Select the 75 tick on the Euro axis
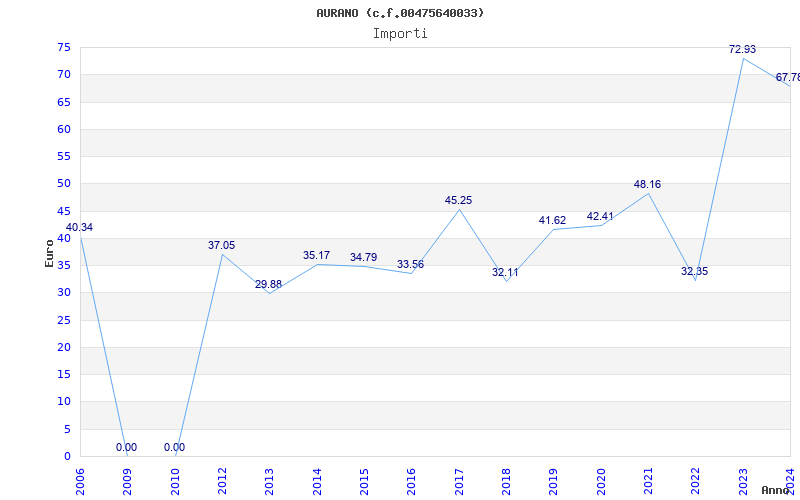The height and width of the screenshot is (500, 800). (x=64, y=47)
